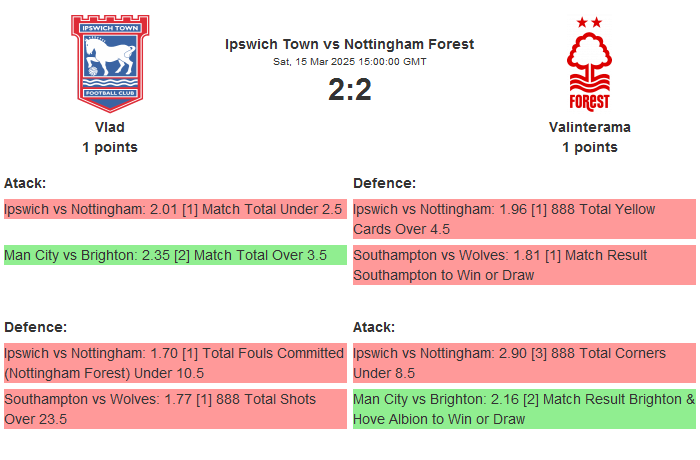The height and width of the screenshot is (460, 700).
Task: Click the 2:2 match score
Action: click(x=350, y=90)
